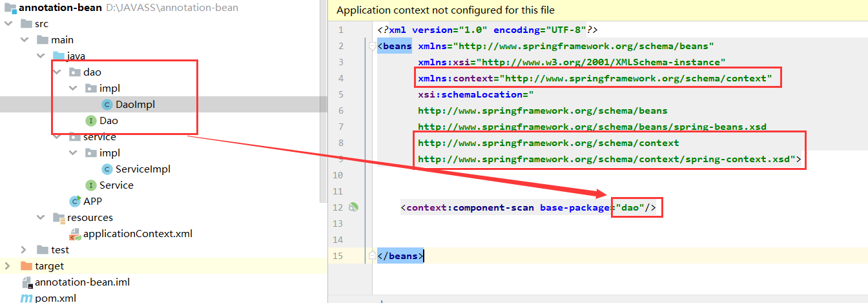This screenshot has height=303, width=868.
Task: Select pom.xml in the project tree
Action: pyautogui.click(x=56, y=298)
